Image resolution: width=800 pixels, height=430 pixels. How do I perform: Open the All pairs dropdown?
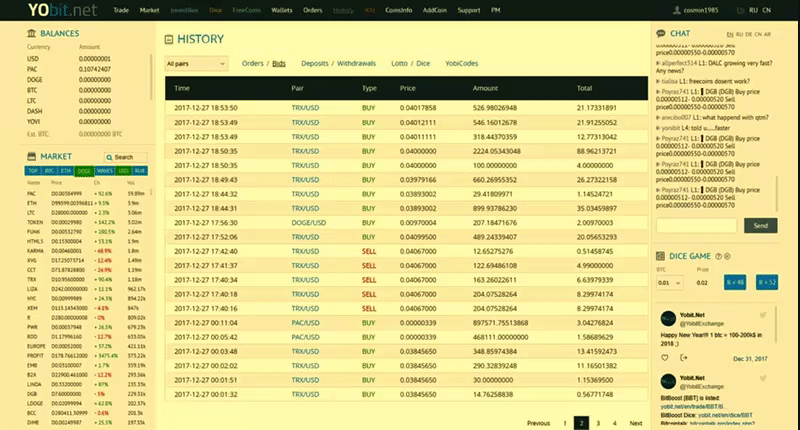pos(196,64)
